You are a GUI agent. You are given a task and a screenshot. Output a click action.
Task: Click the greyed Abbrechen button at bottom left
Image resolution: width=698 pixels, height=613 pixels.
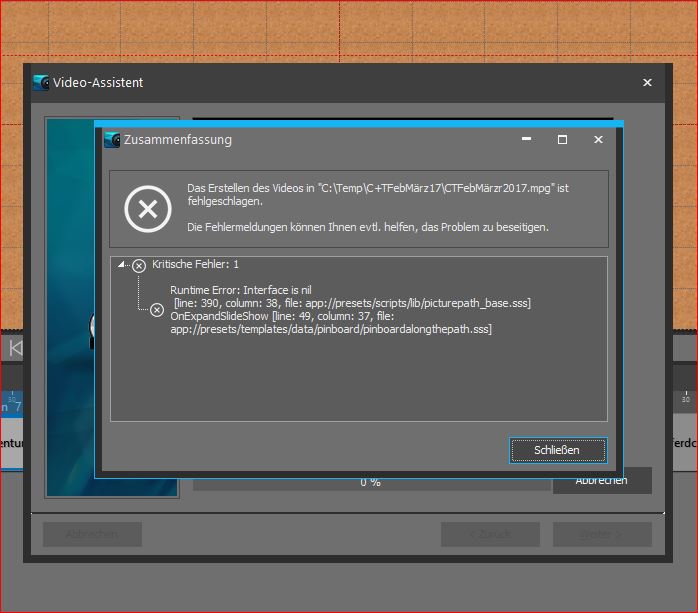(x=92, y=534)
